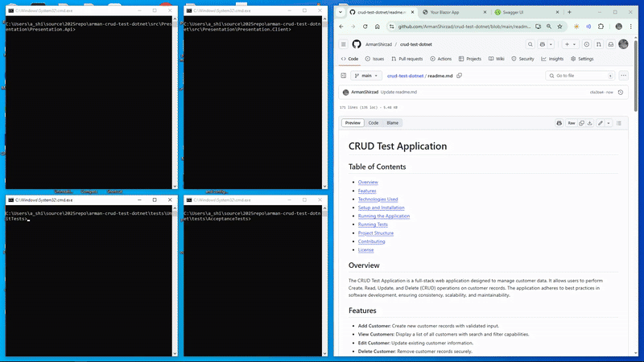Select the Code repository tab
The width and height of the screenshot is (644, 362).
(349, 59)
